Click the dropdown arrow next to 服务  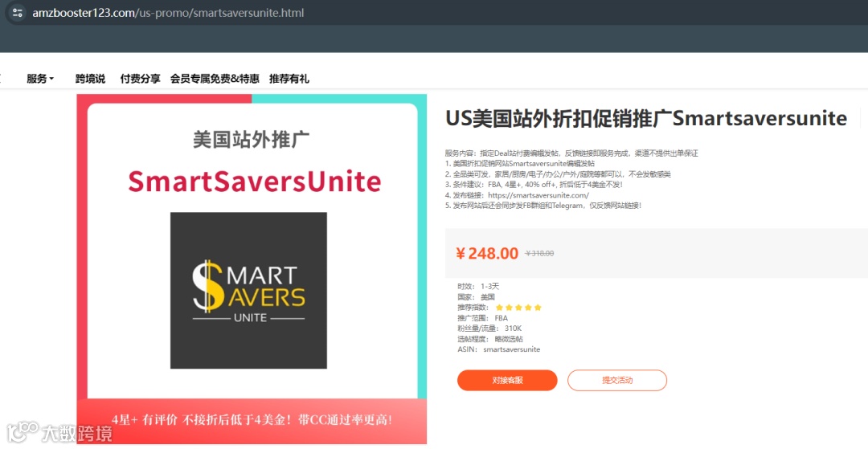(x=51, y=79)
